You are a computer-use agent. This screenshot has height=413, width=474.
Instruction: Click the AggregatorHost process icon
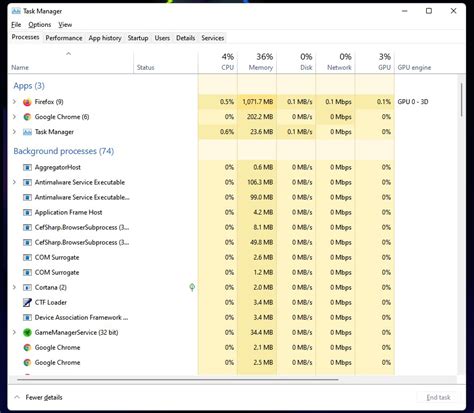(27, 167)
